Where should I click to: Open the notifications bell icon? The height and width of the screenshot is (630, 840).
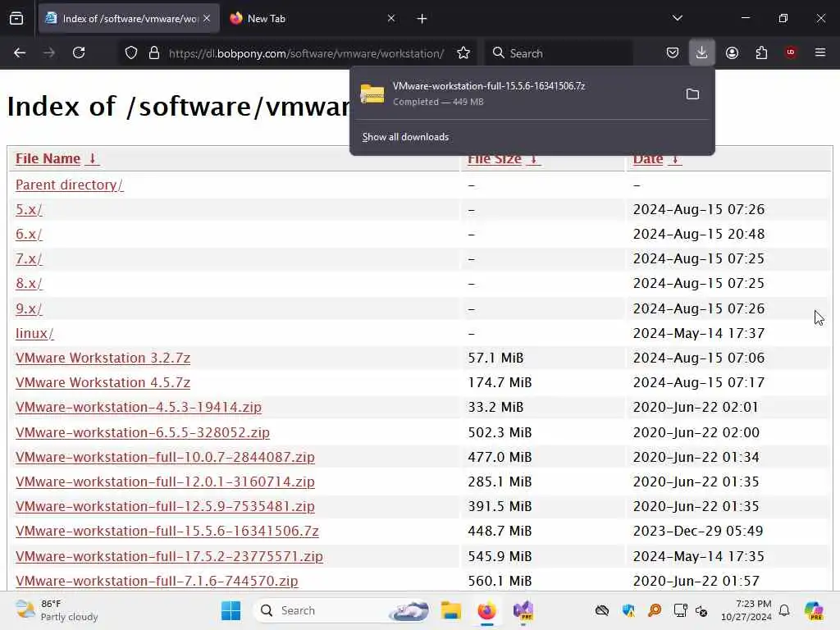[x=784, y=610]
